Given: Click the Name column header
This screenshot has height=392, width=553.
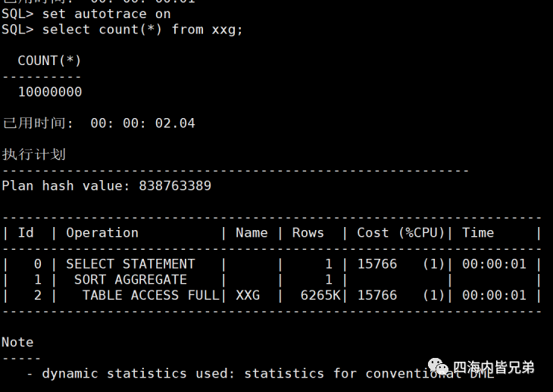Looking at the screenshot, I should (252, 233).
